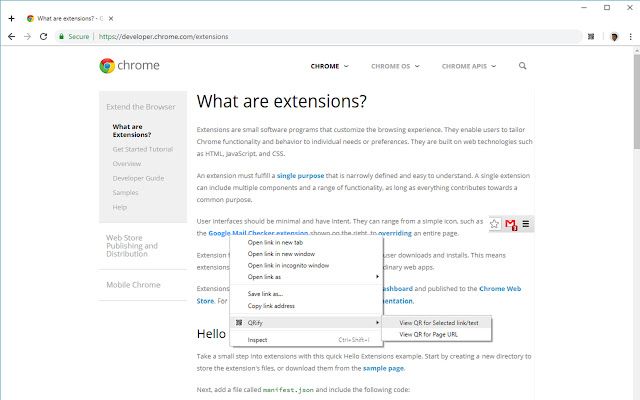Open Samples in sidebar
Viewport: 640px width, 400px height.
[125, 193]
